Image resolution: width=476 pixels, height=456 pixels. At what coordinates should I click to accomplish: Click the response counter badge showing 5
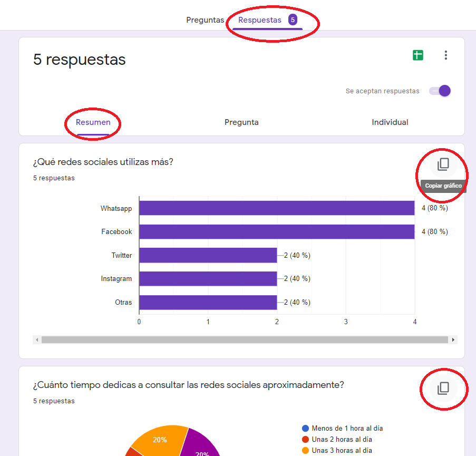pyautogui.click(x=292, y=20)
